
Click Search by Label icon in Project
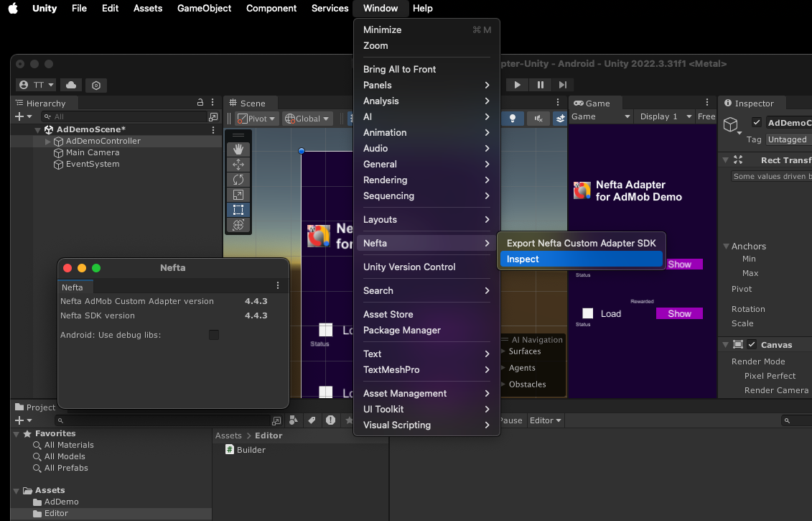pyautogui.click(x=312, y=420)
